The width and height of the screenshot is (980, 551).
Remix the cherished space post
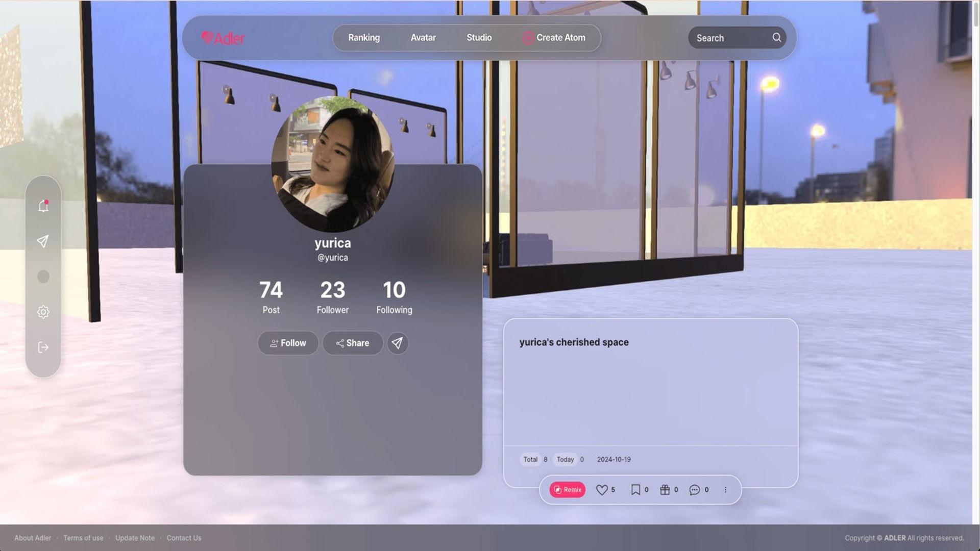(567, 490)
